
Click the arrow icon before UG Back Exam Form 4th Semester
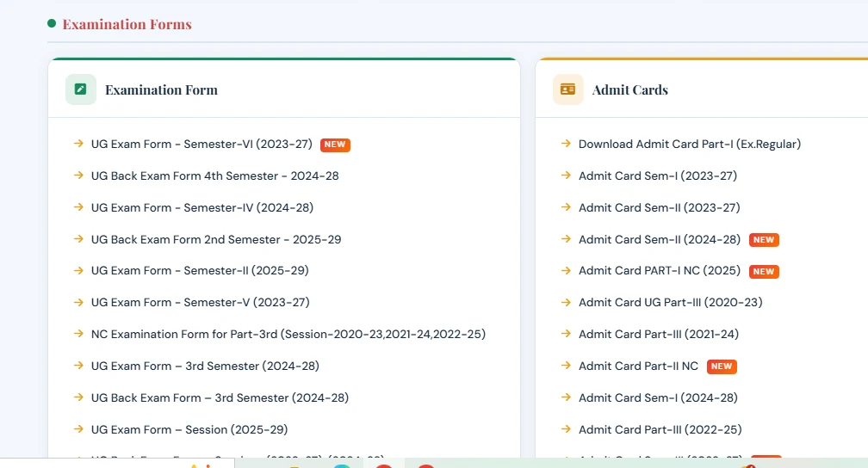point(78,175)
